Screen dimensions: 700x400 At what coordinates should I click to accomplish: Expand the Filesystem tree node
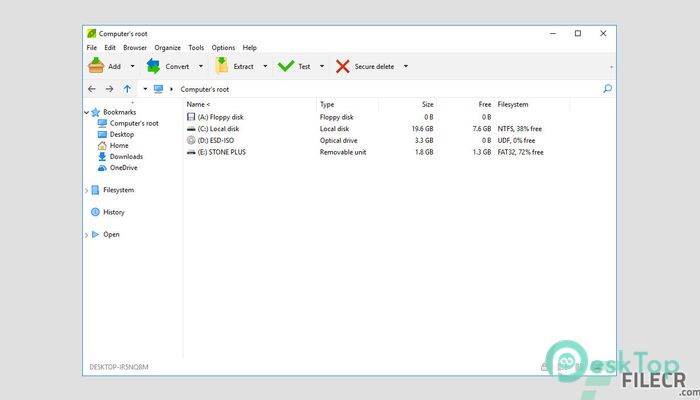coord(86,191)
